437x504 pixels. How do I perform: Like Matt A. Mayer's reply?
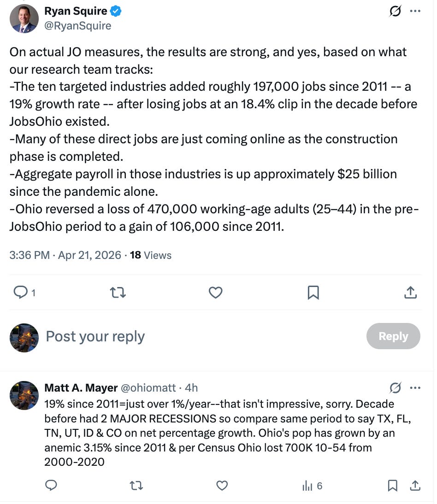click(x=222, y=486)
